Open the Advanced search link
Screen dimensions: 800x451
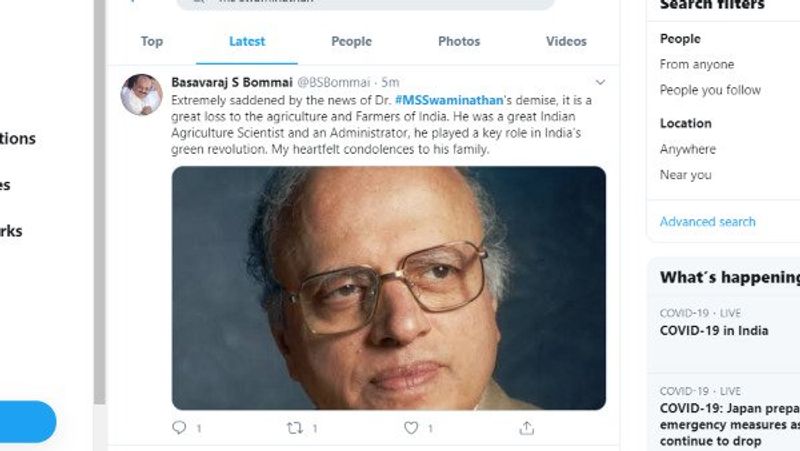pyautogui.click(x=708, y=222)
